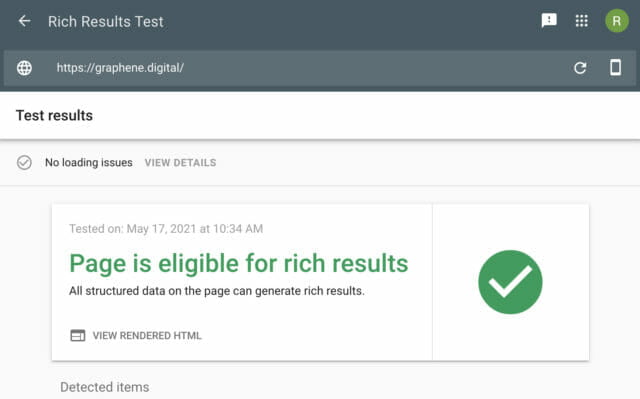Select the Test results heading
The height and width of the screenshot is (399, 640).
54,115
